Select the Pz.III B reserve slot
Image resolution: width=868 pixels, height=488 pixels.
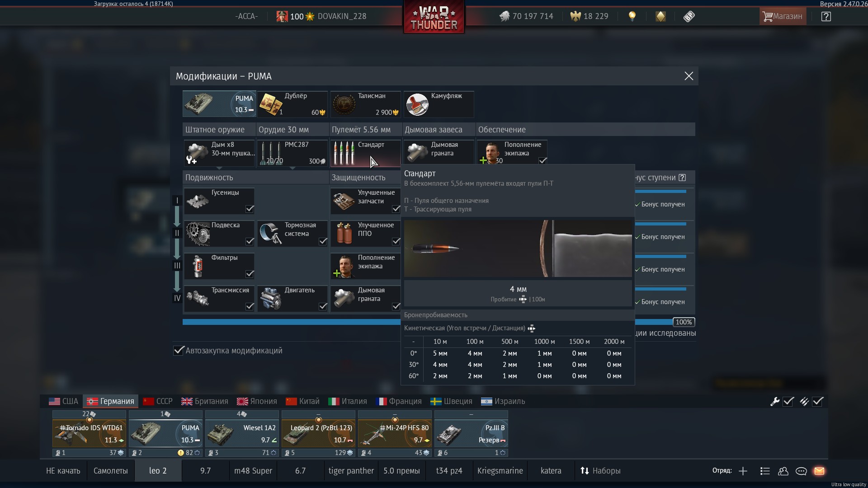coord(471,433)
